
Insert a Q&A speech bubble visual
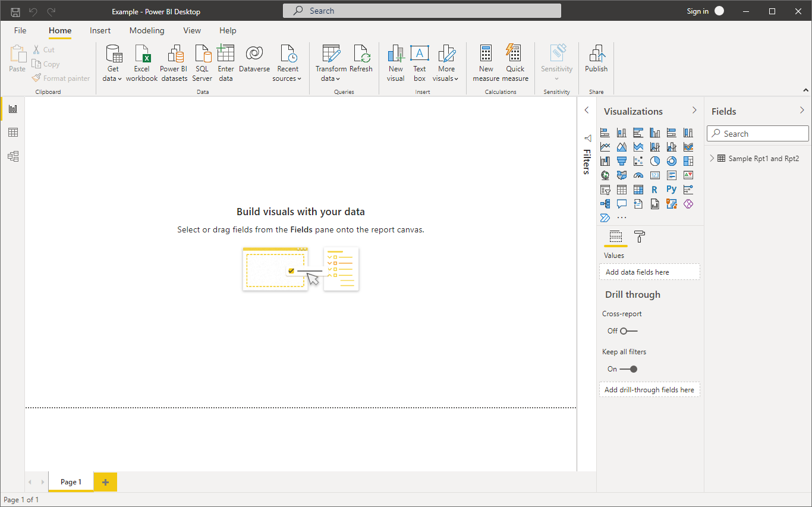pos(622,204)
